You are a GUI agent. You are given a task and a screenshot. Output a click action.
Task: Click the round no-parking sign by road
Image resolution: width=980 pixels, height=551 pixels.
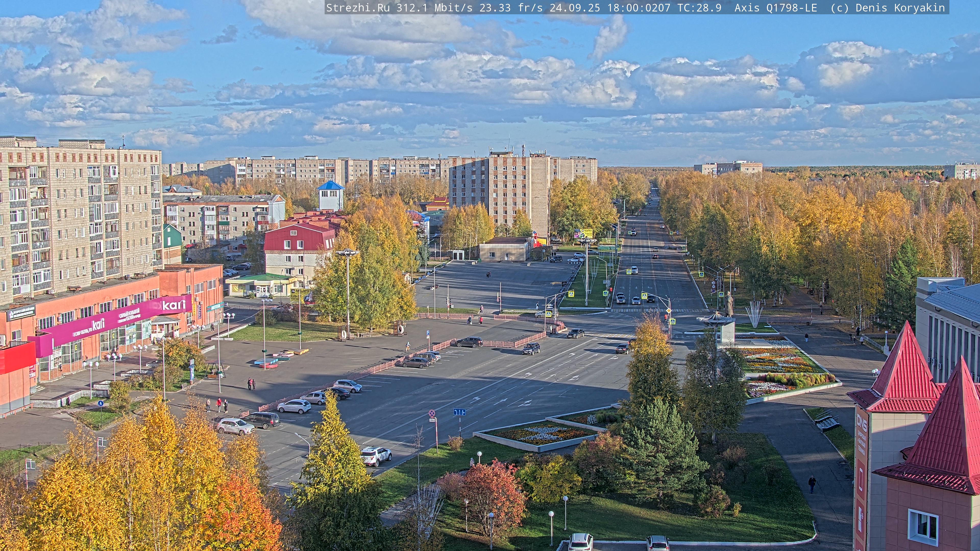point(432,413)
